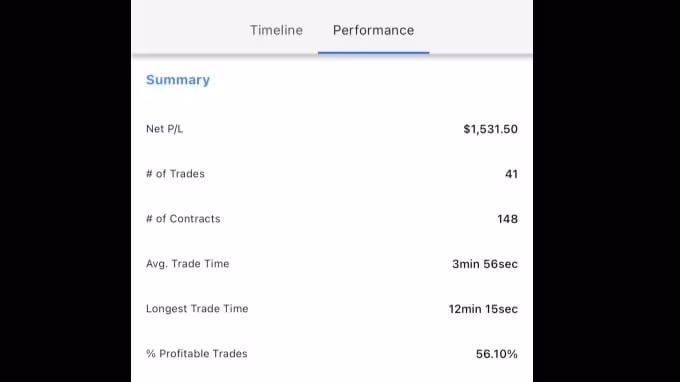Select the Avg. Trade Time label
680x382 pixels.
pos(187,264)
